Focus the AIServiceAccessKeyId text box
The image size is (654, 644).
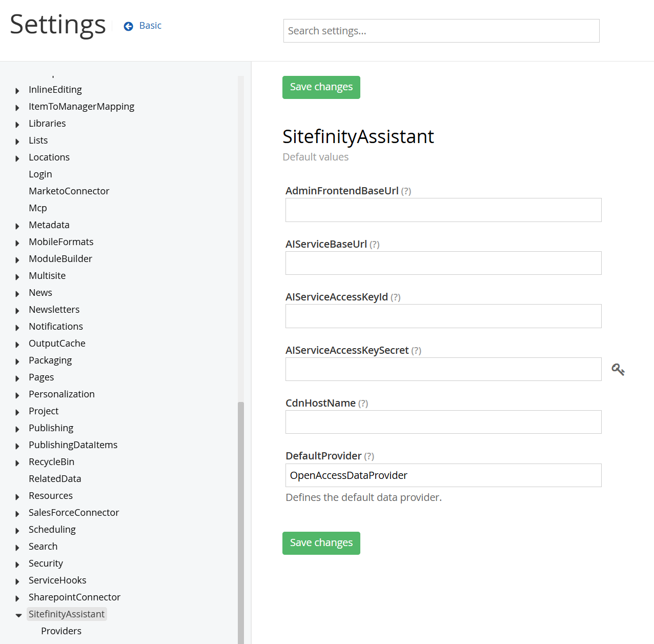pos(443,316)
